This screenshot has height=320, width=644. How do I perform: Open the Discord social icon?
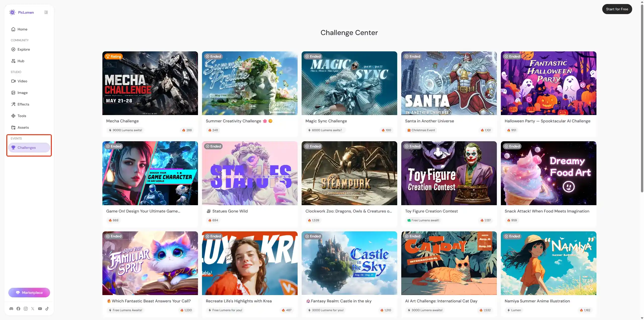11,309
